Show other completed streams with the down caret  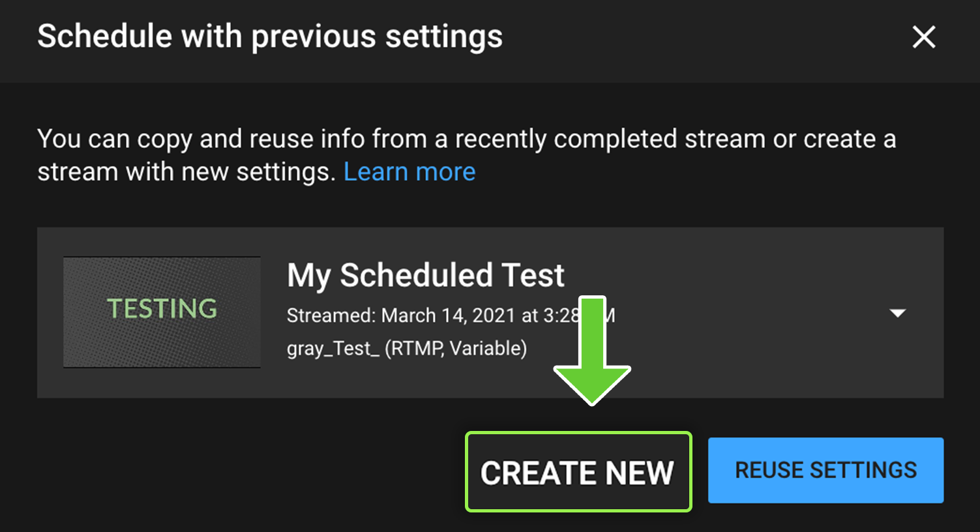[x=898, y=313]
